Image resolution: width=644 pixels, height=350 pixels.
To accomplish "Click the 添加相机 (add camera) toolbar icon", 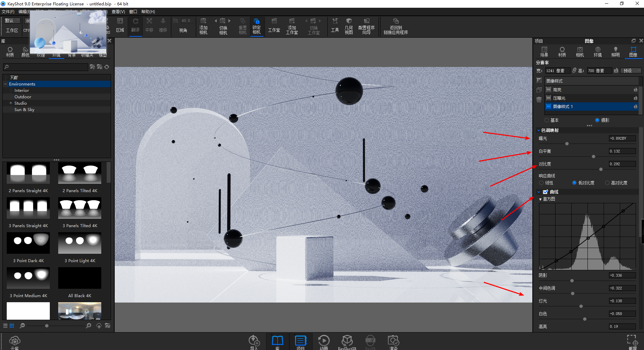I will point(203,26).
